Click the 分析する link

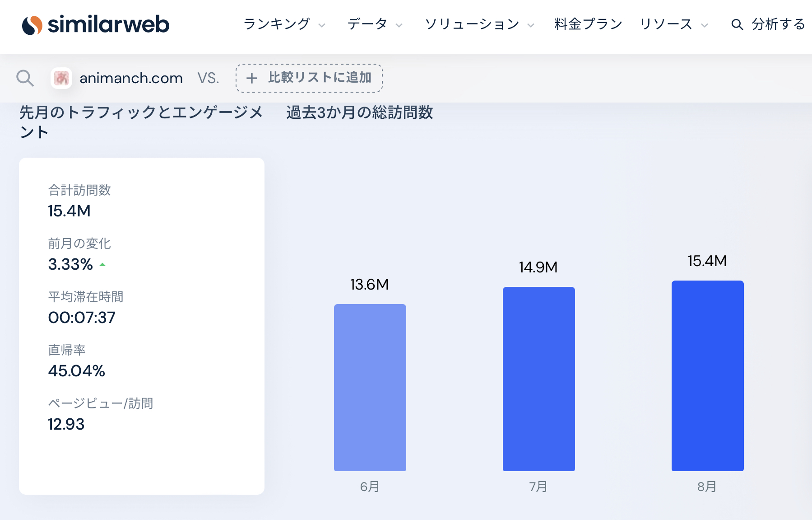pyautogui.click(x=778, y=24)
